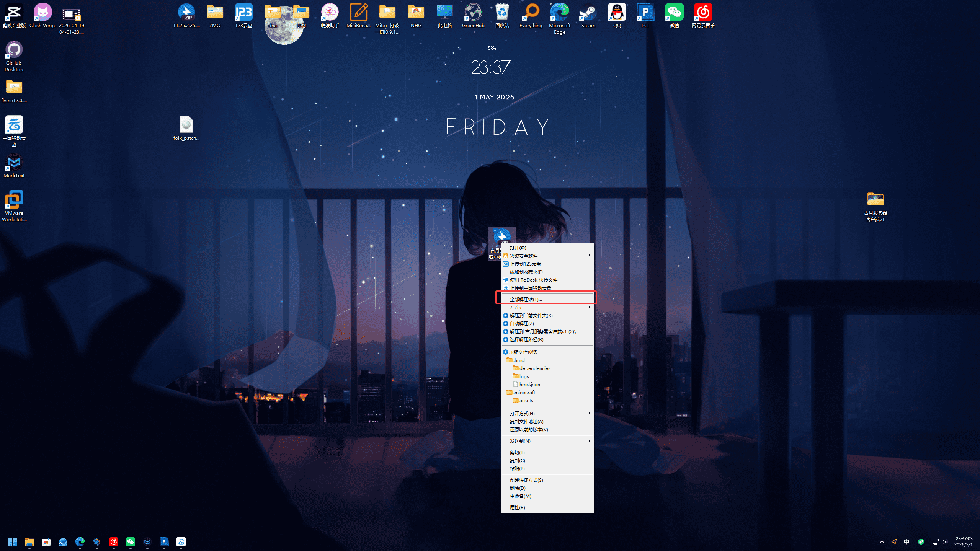Select the MiniRena desktop icon
This screenshot has height=551, width=980.
pos(359,16)
